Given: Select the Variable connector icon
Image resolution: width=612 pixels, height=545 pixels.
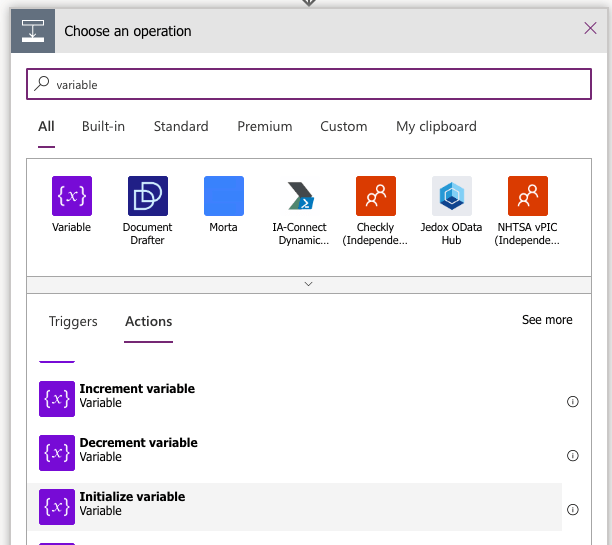Looking at the screenshot, I should point(71,196).
